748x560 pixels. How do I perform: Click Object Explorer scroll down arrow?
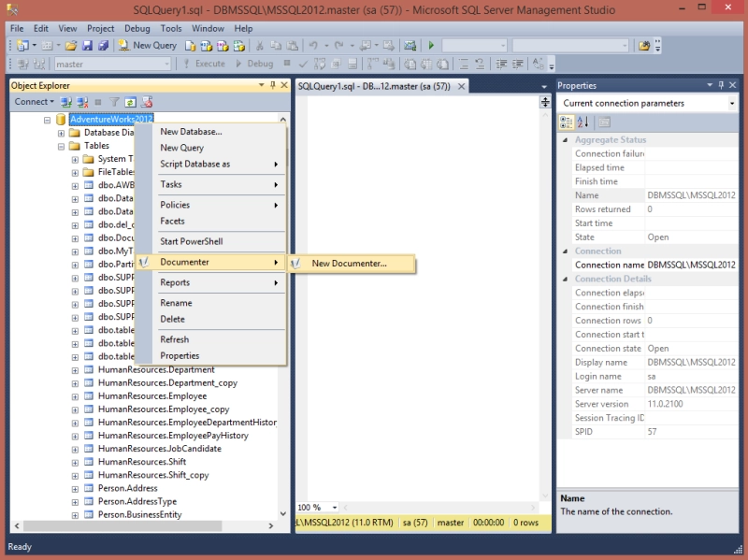tap(283, 514)
